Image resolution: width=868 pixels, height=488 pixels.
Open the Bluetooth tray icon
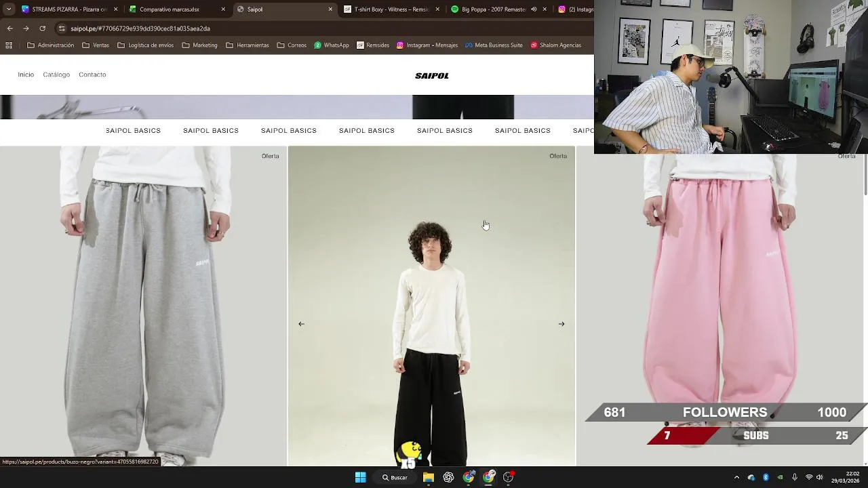(766, 477)
